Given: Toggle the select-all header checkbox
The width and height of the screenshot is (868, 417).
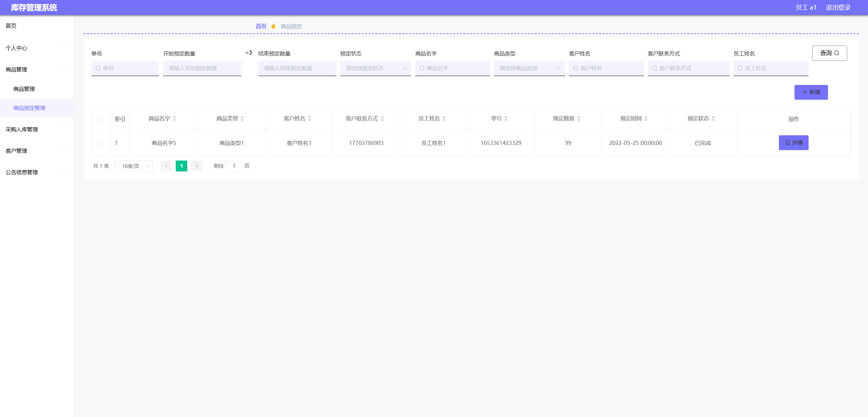Looking at the screenshot, I should (x=101, y=119).
